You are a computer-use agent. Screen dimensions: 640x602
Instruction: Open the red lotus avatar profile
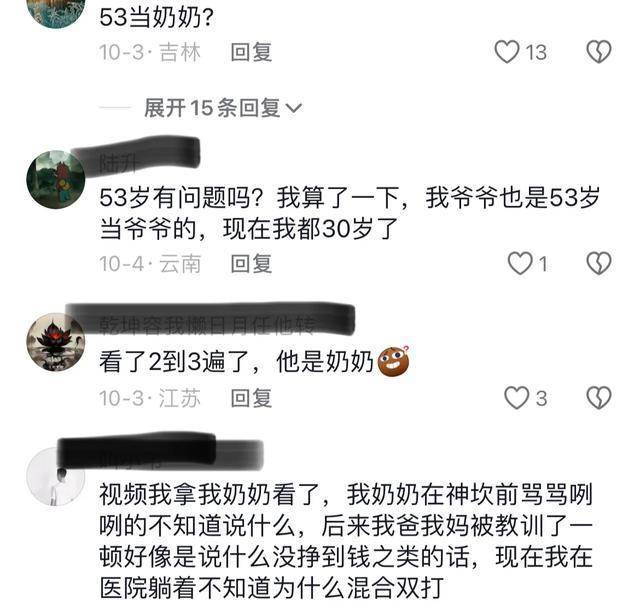[56, 342]
